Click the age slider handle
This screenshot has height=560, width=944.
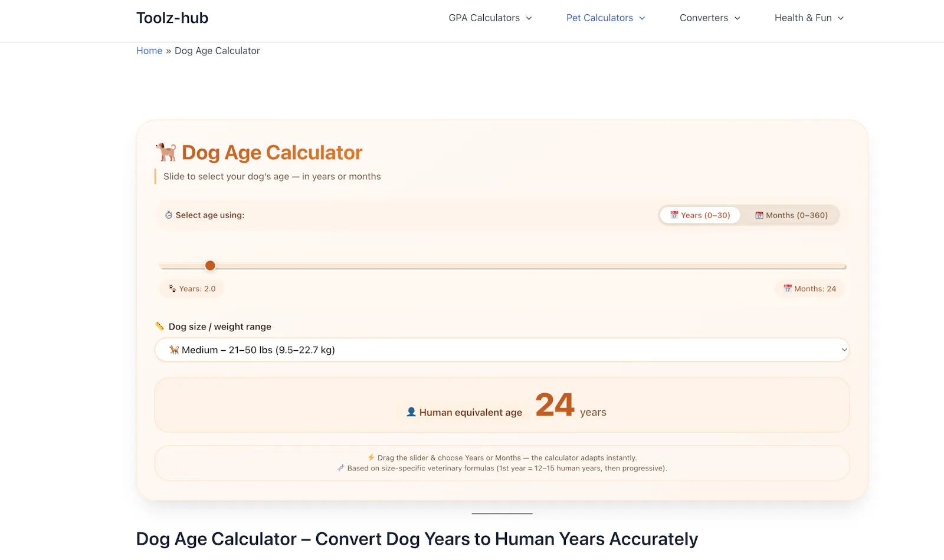point(210,266)
